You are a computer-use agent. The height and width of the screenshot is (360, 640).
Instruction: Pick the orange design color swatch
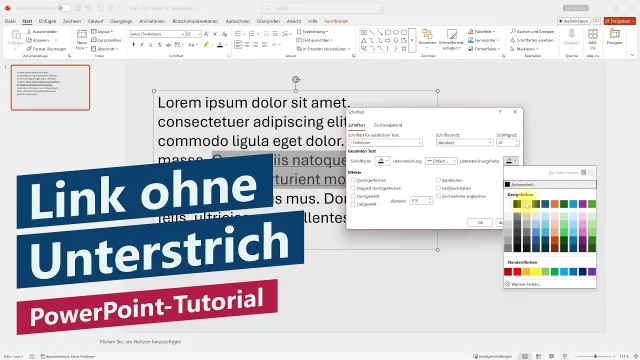554,204
